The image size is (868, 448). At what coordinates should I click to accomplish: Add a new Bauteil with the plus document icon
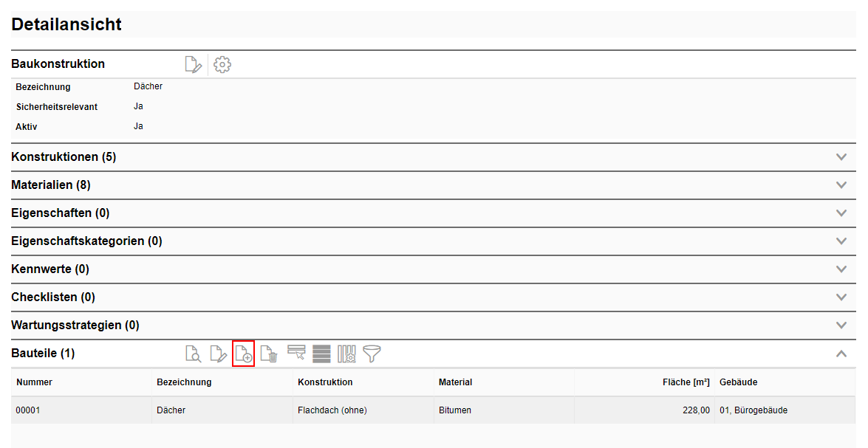coord(243,354)
